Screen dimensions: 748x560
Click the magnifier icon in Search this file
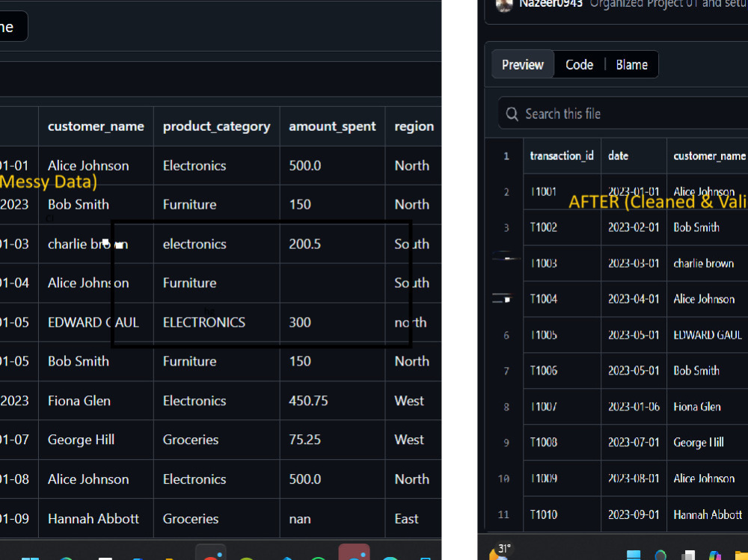coord(512,114)
